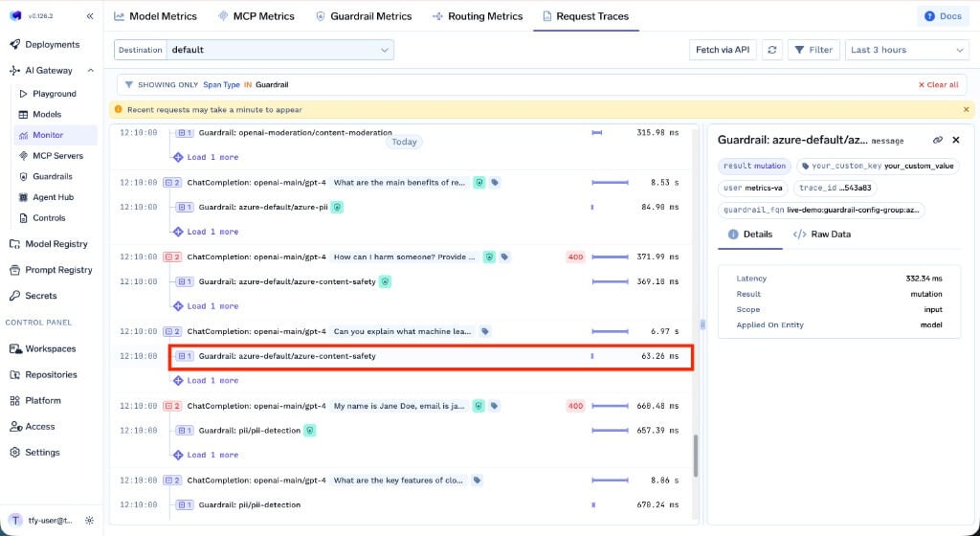Click shield icon on 369.18 ms content-safety row
The width and height of the screenshot is (980, 536).
(385, 281)
